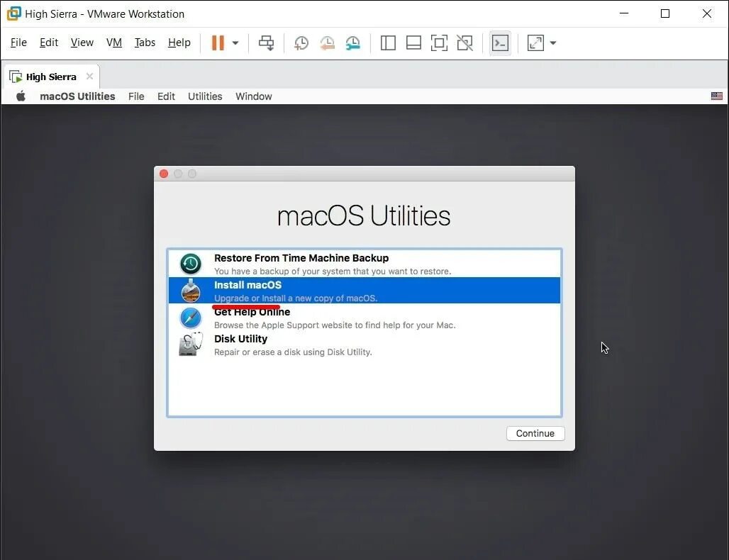Enter full screen mode
Image resolution: width=729 pixels, height=560 pixels.
click(x=439, y=43)
